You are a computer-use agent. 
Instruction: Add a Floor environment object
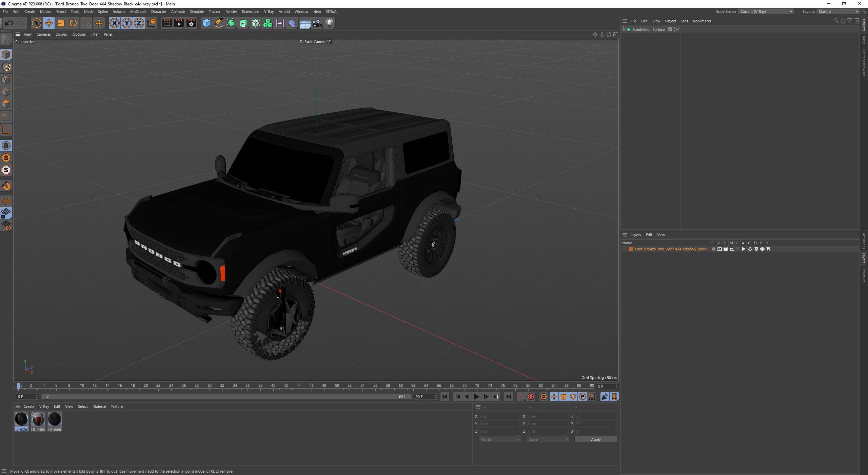pyautogui.click(x=305, y=23)
